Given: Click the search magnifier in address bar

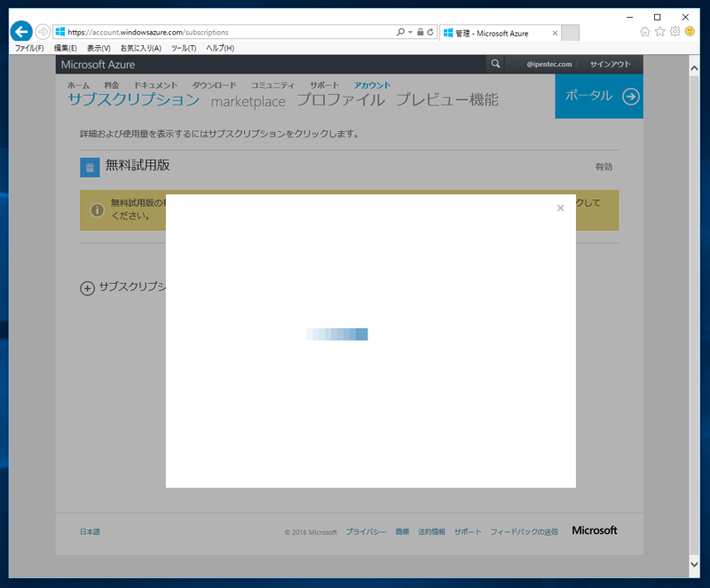Looking at the screenshot, I should coord(400,32).
